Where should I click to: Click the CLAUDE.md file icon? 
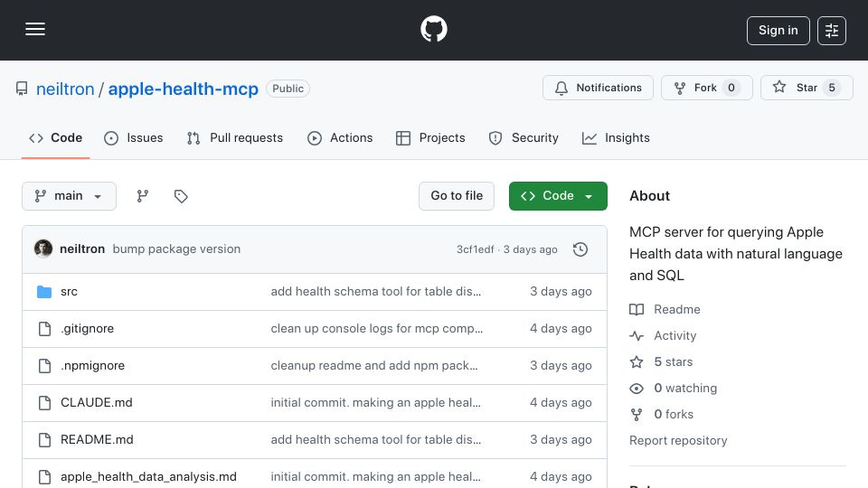coord(44,403)
